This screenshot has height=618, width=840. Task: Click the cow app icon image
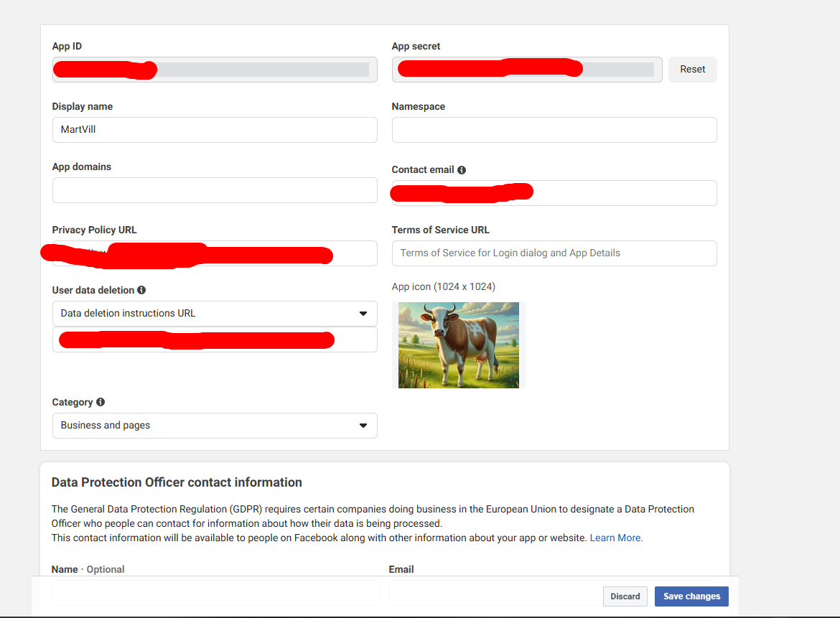pyautogui.click(x=459, y=345)
